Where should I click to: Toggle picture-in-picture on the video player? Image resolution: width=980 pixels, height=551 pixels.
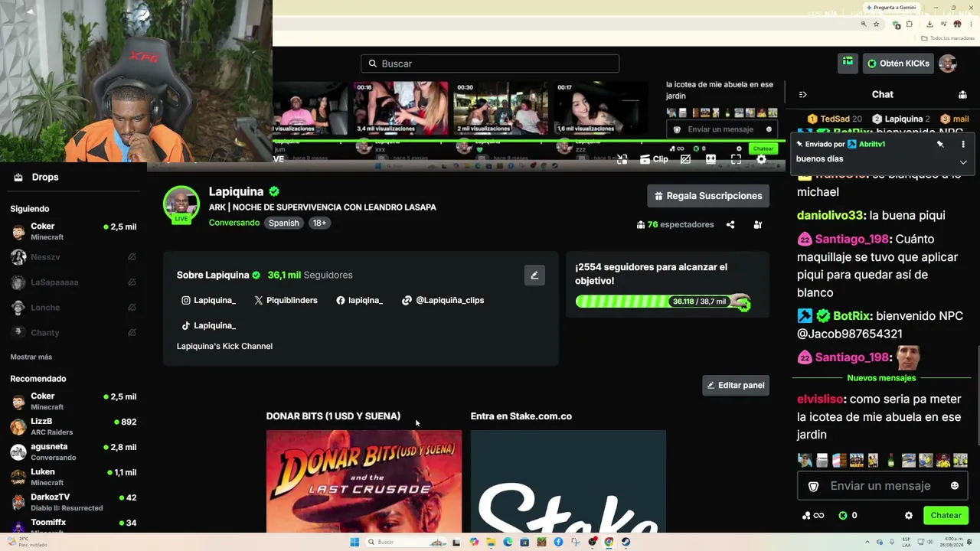pyautogui.click(x=622, y=159)
